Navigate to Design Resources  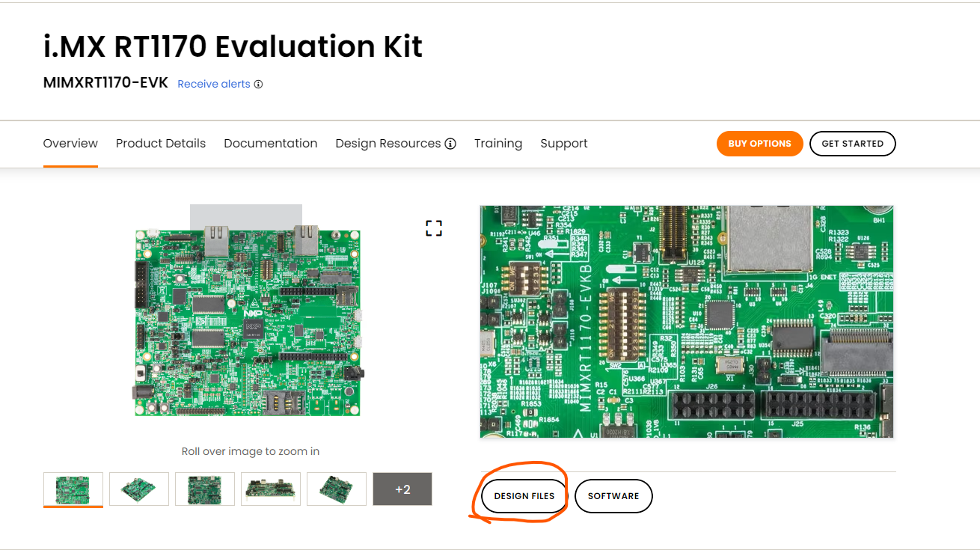(388, 143)
